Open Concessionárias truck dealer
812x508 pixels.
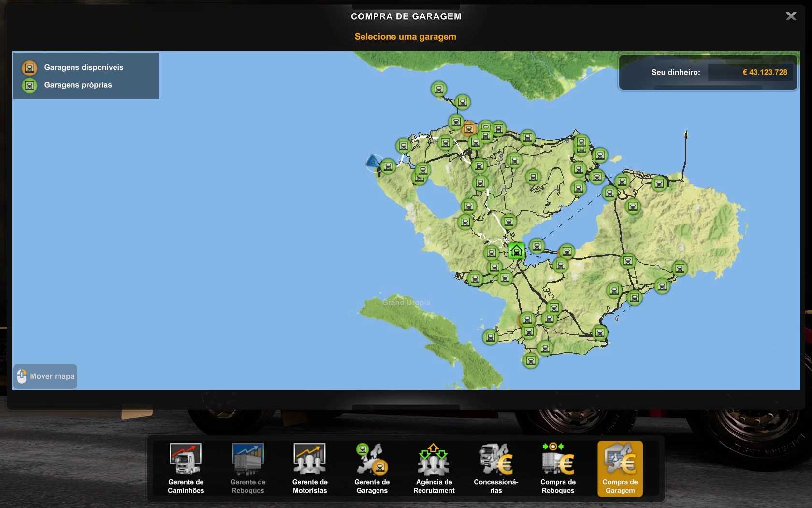point(496,468)
